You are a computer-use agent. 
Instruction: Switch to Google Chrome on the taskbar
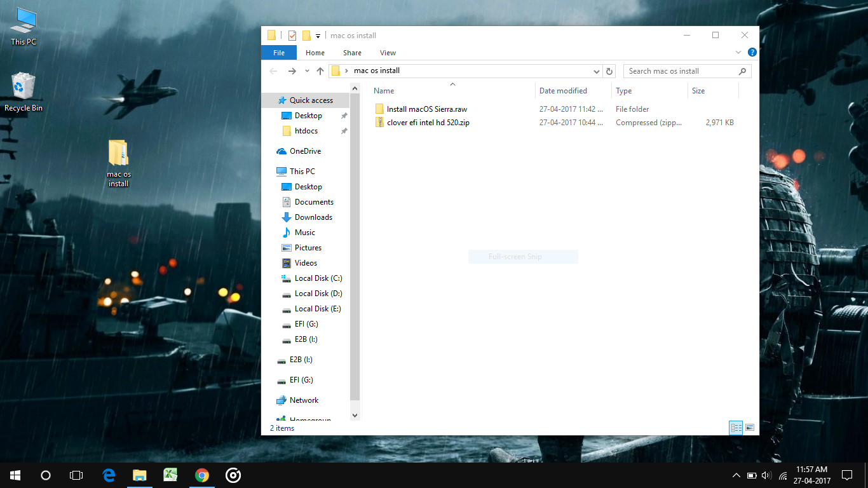(x=202, y=475)
